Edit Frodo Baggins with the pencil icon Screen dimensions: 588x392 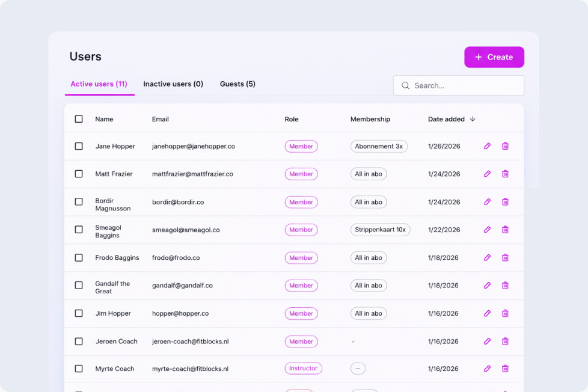(x=487, y=258)
